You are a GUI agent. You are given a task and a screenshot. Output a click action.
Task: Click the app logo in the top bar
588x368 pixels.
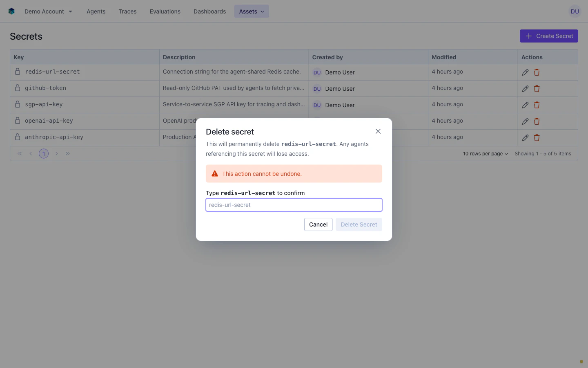[11, 11]
